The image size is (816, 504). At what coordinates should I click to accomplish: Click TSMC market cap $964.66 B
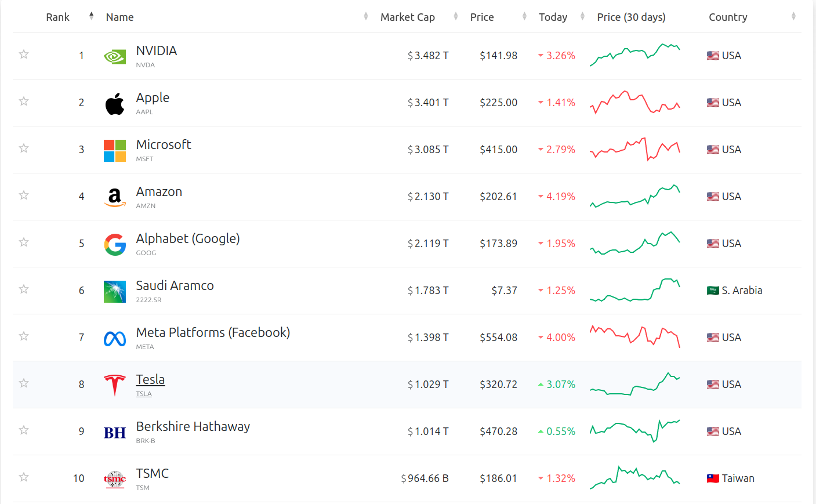[425, 478]
